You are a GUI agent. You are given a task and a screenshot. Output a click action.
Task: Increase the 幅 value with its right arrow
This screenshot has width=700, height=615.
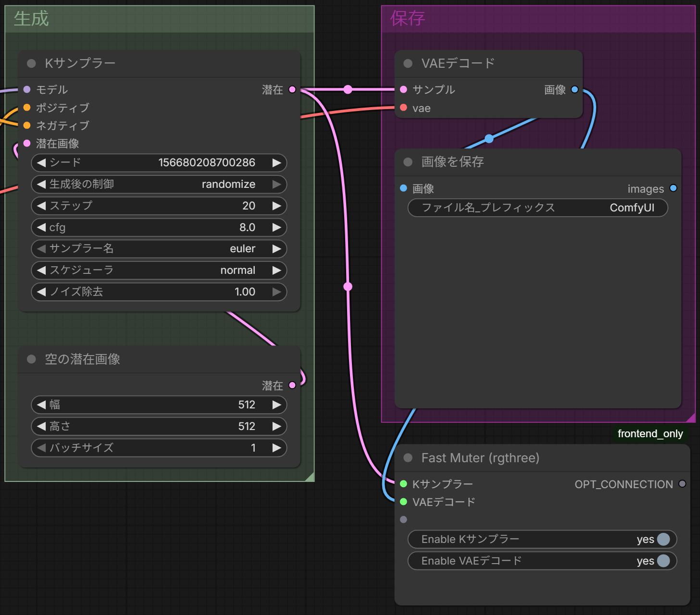[276, 405]
